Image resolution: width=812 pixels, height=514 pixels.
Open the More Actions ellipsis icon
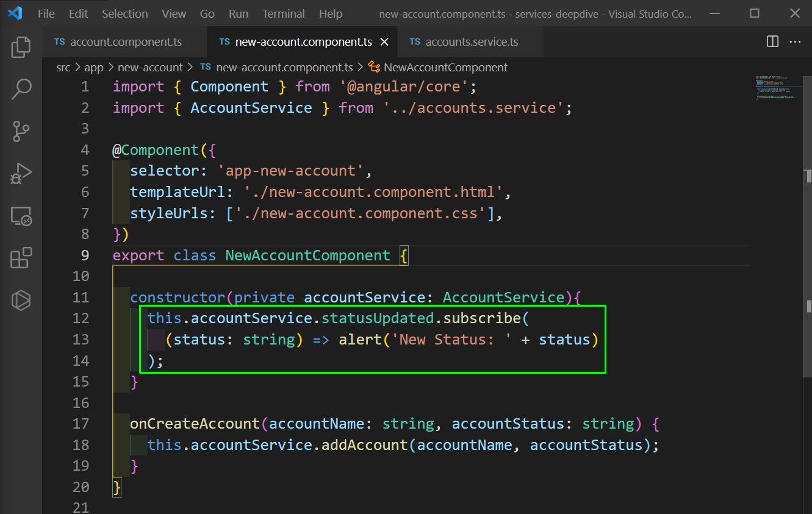click(795, 41)
